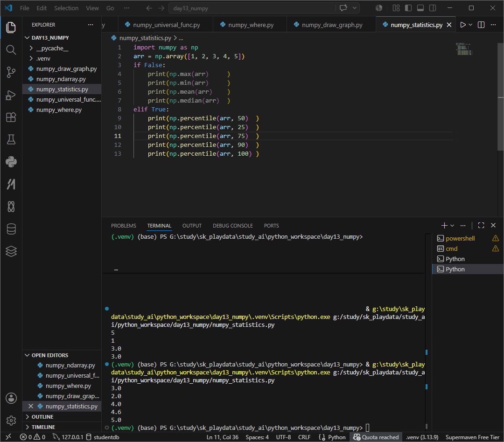Change encoding via UTF-8 status item
This screenshot has width=504, height=442.
point(283,437)
